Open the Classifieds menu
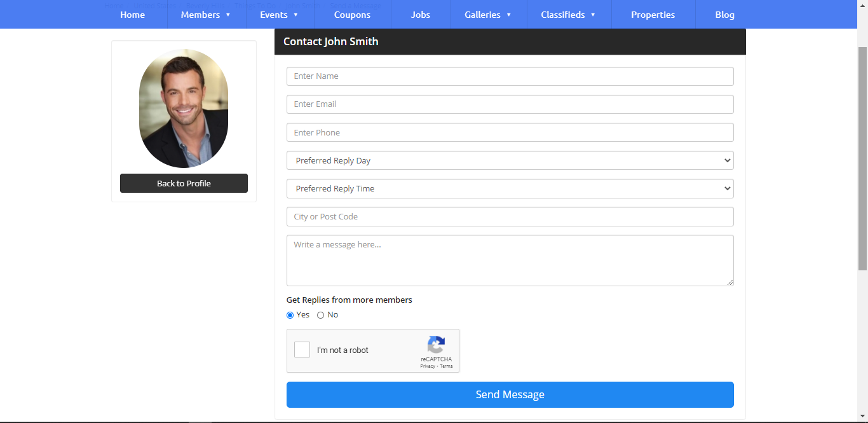 point(563,15)
